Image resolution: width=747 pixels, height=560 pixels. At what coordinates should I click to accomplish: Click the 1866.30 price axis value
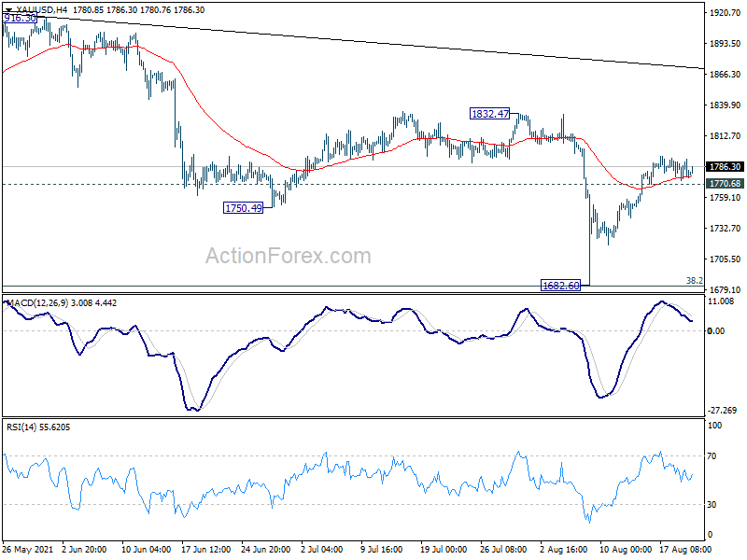(x=725, y=75)
